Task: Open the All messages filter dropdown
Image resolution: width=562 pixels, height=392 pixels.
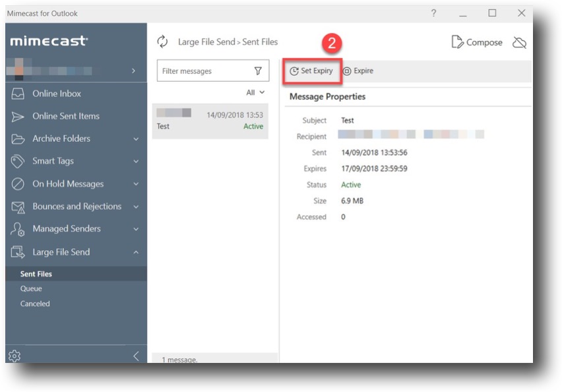Action: point(255,92)
